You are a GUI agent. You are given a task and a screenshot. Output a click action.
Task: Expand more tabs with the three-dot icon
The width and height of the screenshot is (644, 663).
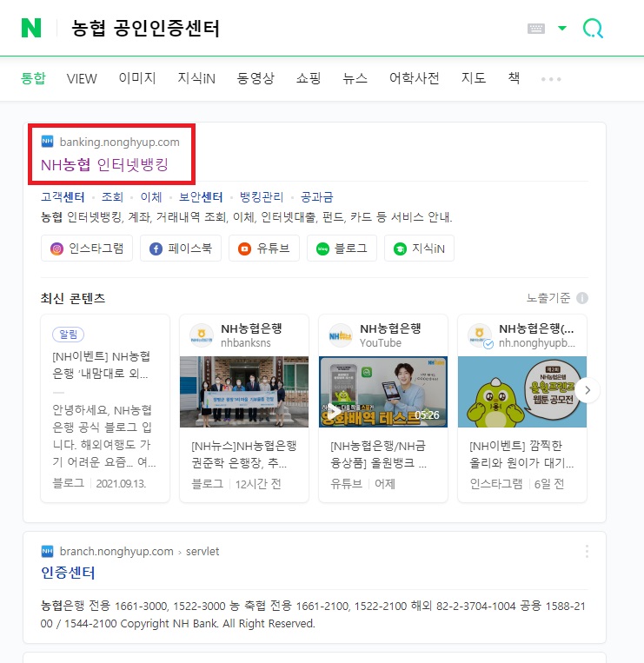(551, 79)
